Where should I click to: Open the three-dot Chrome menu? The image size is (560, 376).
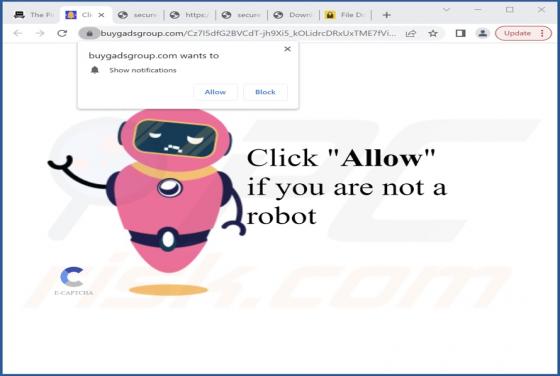[542, 34]
